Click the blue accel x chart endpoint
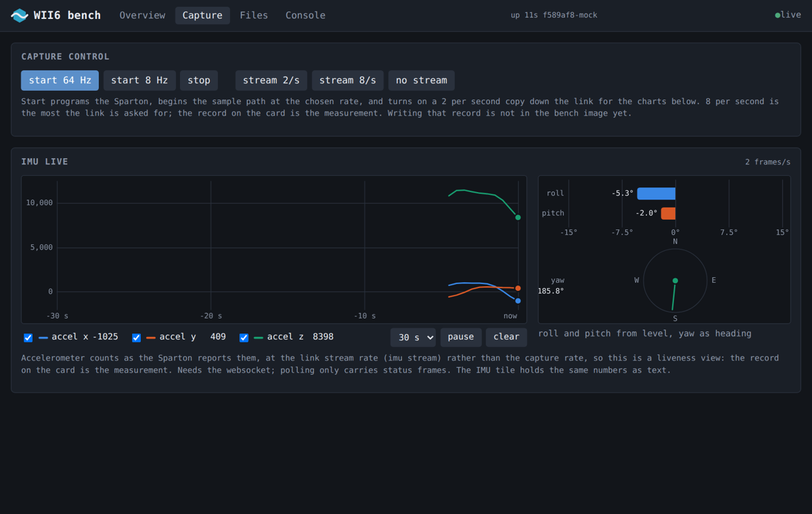 pos(518,301)
